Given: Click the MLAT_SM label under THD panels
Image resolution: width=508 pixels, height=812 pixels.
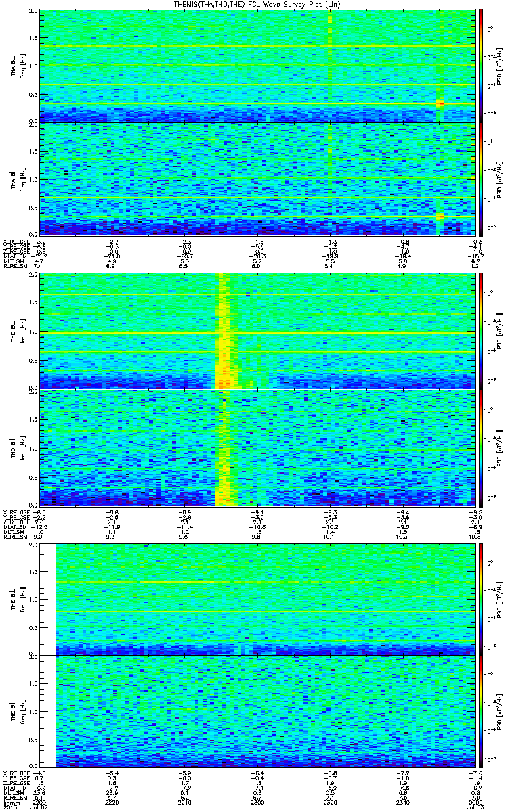Looking at the screenshot, I should (x=15, y=526).
